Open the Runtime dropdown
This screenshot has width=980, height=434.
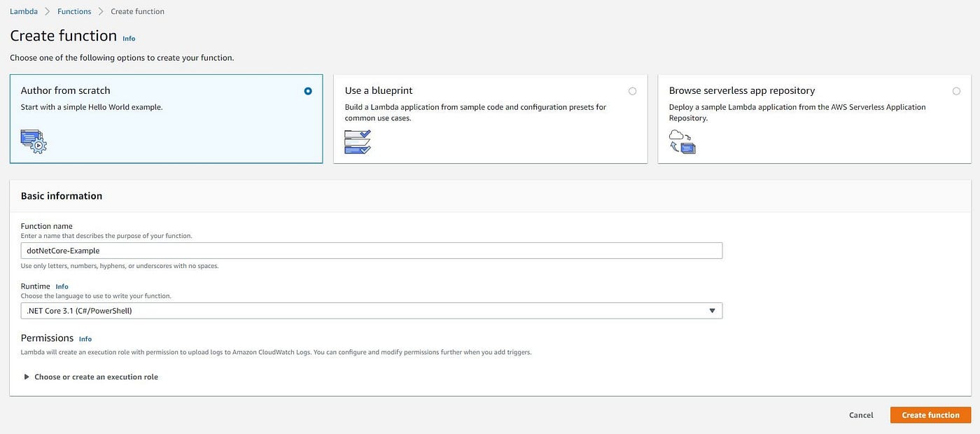(372, 311)
